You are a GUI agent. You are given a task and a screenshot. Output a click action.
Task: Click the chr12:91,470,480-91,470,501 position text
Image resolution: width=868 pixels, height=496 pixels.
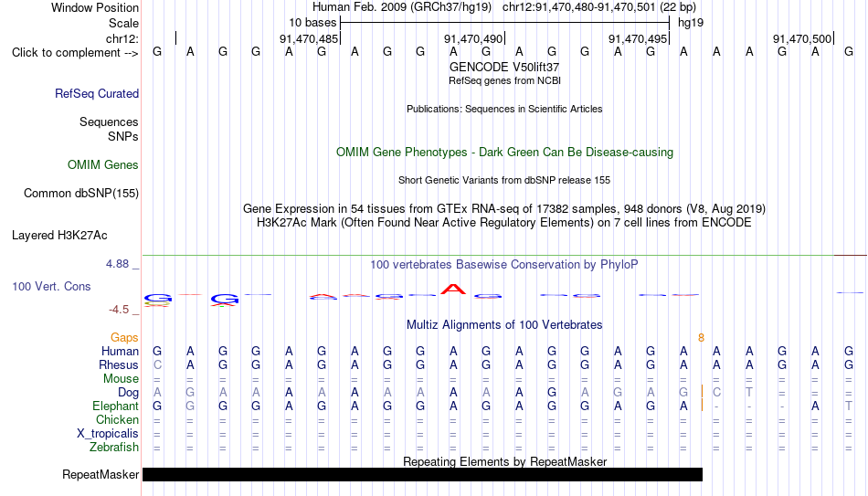[578, 7]
